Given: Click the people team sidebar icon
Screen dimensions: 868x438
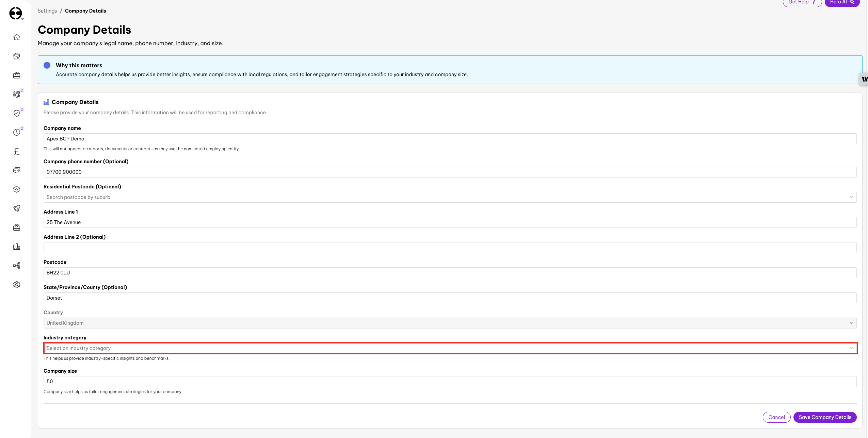Looking at the screenshot, I should coord(17,94).
